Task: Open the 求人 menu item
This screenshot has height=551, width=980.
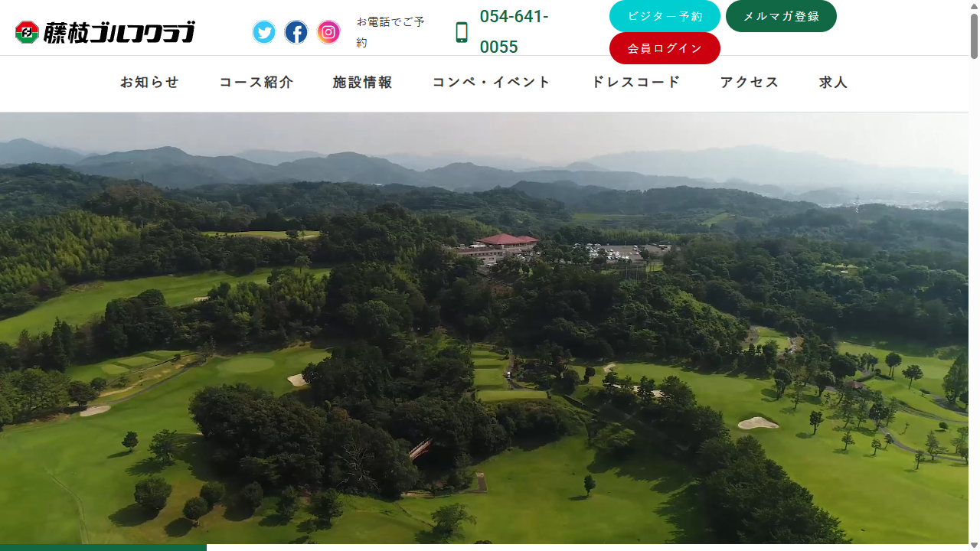Action: (834, 83)
